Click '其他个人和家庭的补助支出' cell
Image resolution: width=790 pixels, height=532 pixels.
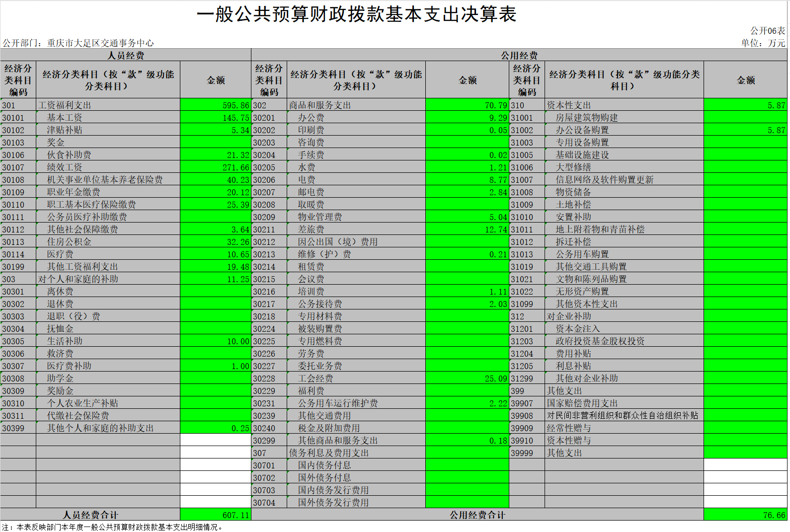[x=108, y=428]
